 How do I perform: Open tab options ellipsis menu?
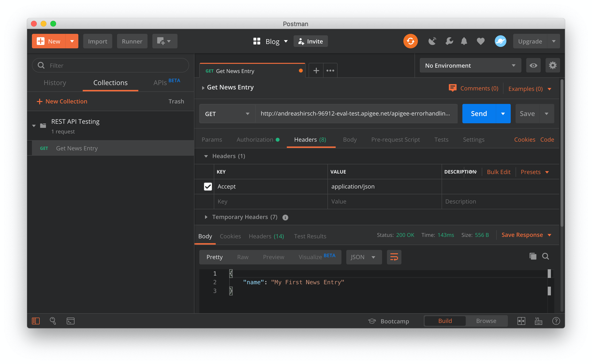tap(330, 71)
